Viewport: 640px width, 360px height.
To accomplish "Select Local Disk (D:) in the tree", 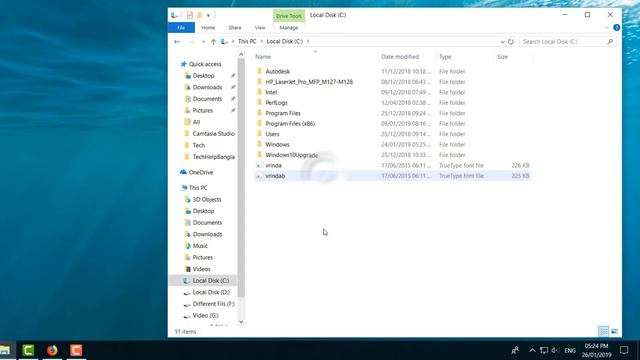I will [x=211, y=292].
